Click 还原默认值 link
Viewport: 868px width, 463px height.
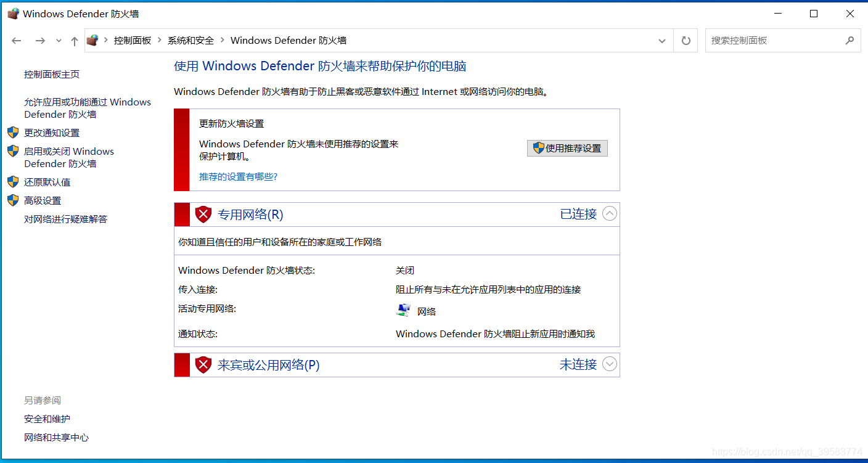(47, 182)
